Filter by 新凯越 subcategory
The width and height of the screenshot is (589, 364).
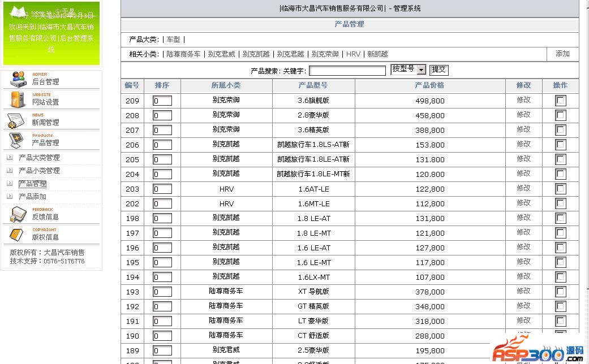[x=377, y=54]
